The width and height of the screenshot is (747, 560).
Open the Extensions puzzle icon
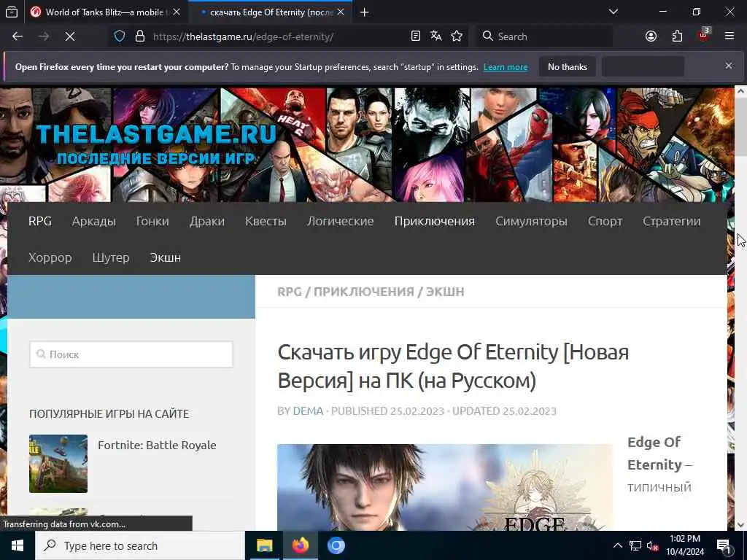(x=677, y=36)
